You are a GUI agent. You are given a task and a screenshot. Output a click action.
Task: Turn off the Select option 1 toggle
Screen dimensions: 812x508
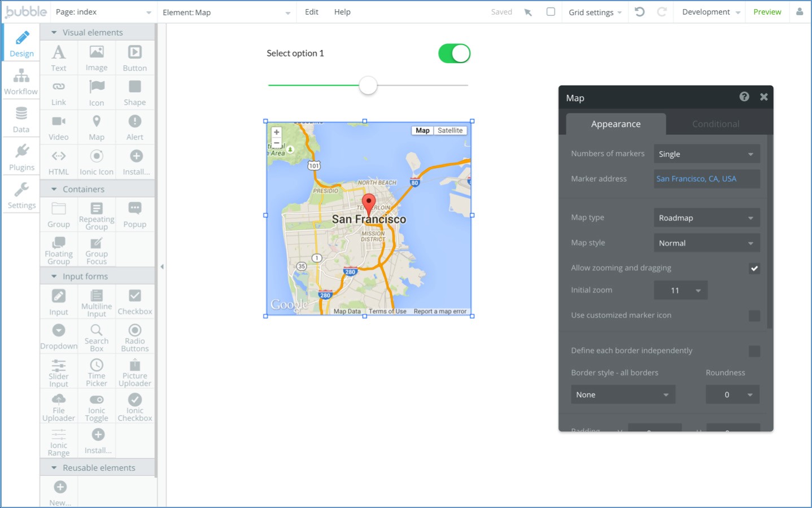point(454,54)
